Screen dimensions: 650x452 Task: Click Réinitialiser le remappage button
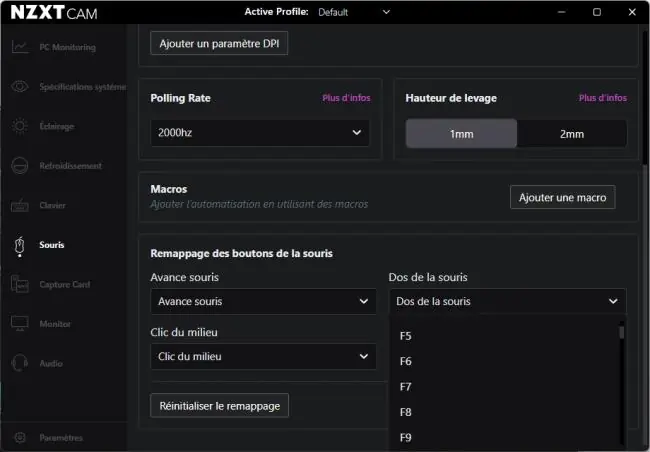tap(220, 406)
